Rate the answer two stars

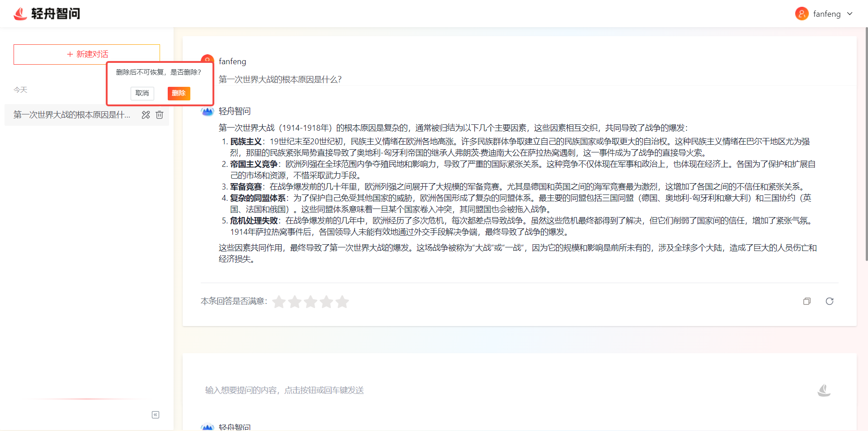[295, 302]
